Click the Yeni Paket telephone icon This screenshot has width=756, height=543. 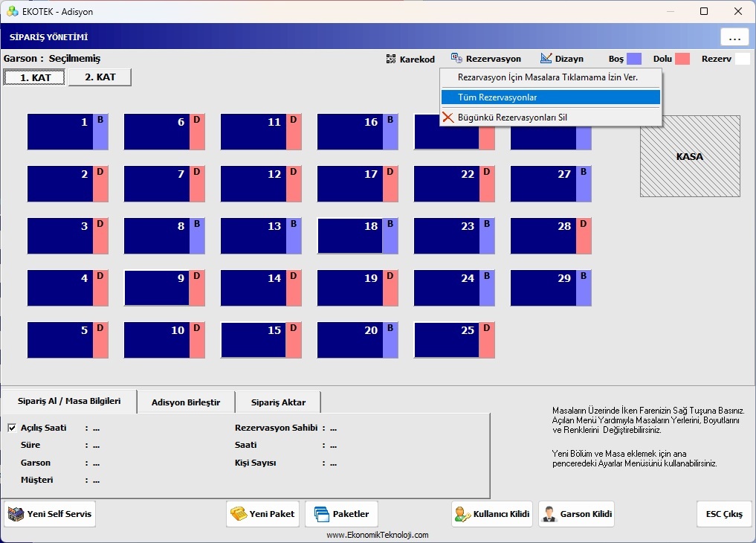(238, 514)
